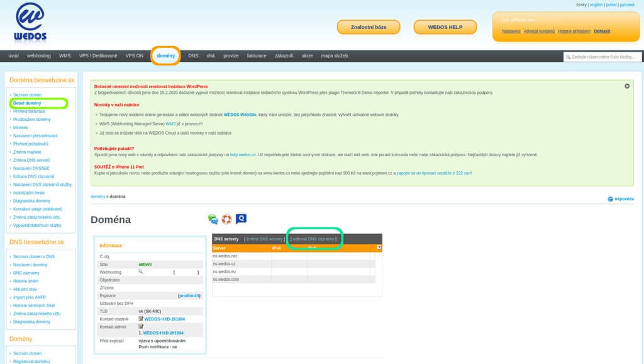Open Prodloužení domény sidebar link
The image size is (644, 364).
pos(31,120)
